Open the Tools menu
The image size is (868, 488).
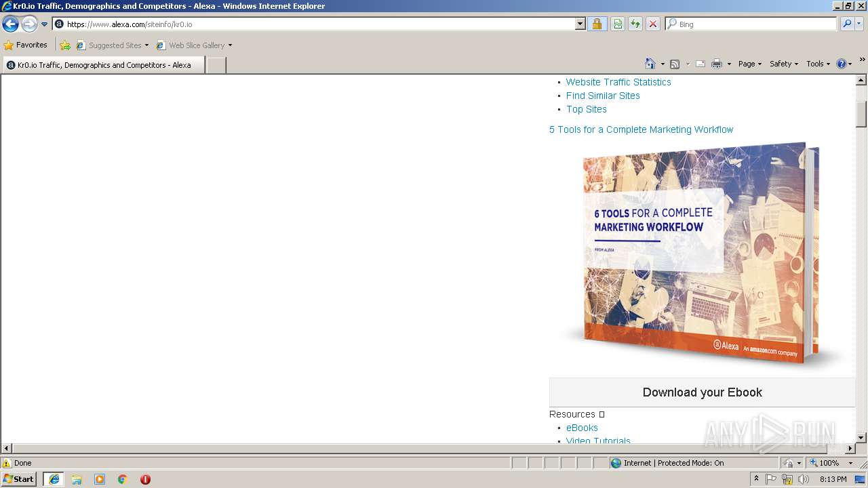tap(818, 64)
